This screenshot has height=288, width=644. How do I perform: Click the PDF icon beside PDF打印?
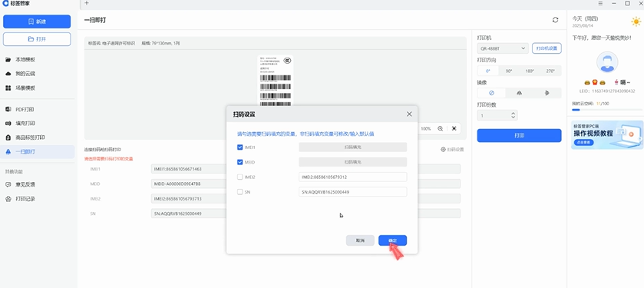point(8,110)
